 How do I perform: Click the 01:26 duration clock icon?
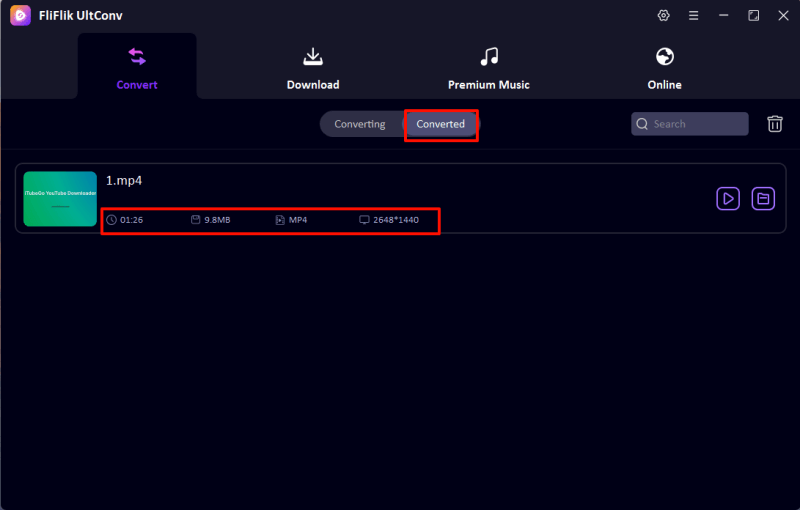(111, 219)
